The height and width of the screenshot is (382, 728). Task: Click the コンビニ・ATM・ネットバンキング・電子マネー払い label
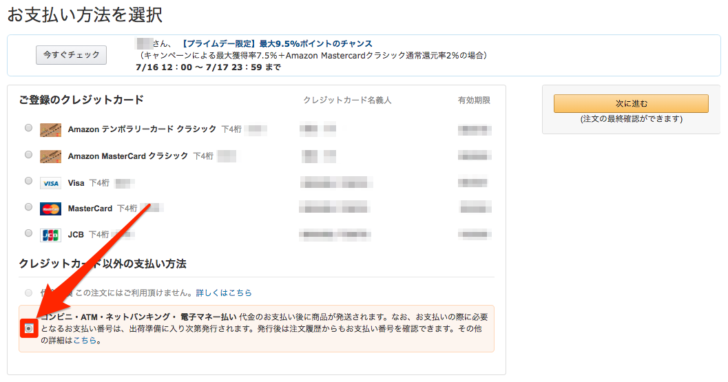coord(139,317)
